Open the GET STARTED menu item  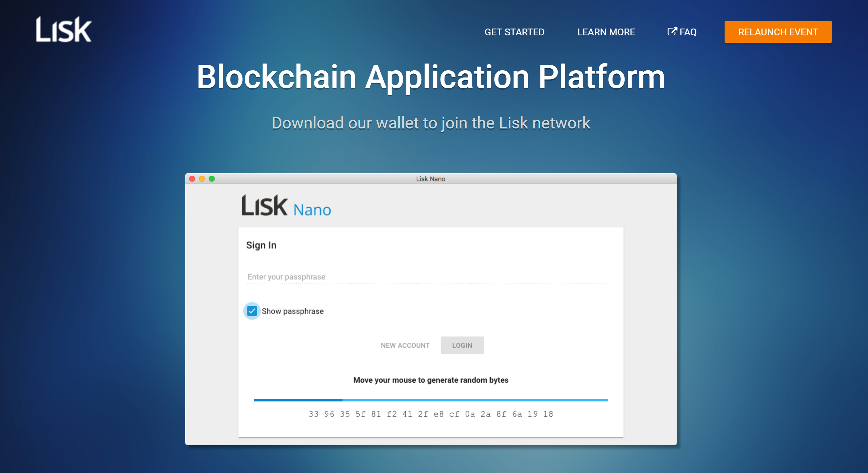point(514,32)
